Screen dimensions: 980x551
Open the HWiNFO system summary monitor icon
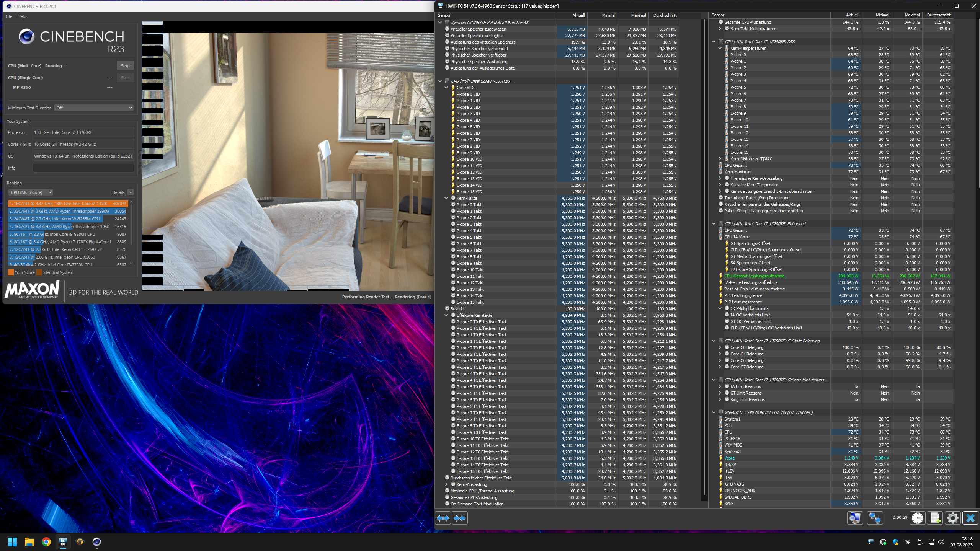pyautogui.click(x=855, y=518)
